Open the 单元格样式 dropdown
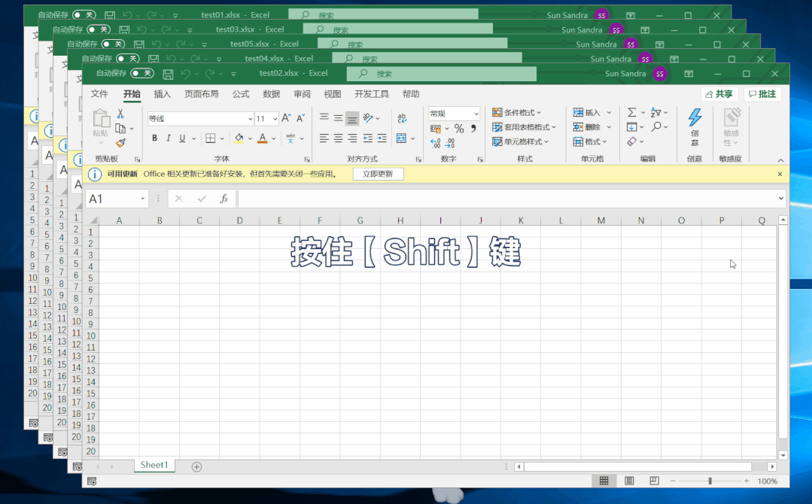The image size is (812, 504). (521, 141)
